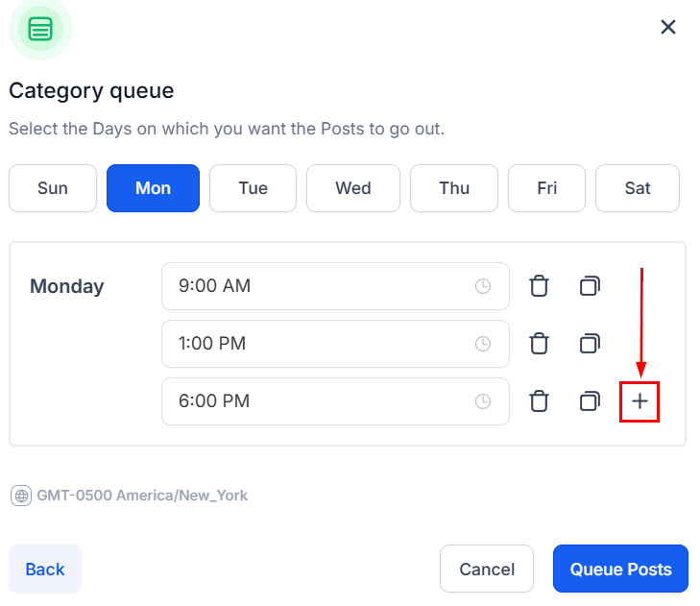
Task: Go Back to previous step
Action: [45, 569]
